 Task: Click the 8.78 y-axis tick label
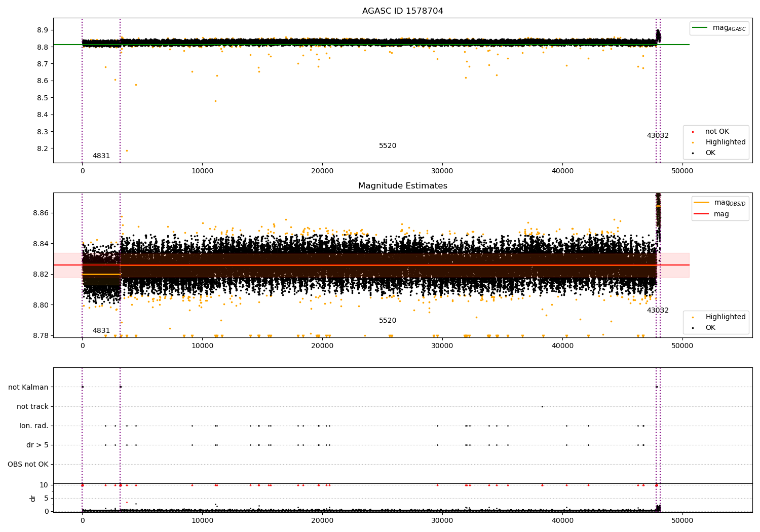point(41,336)
